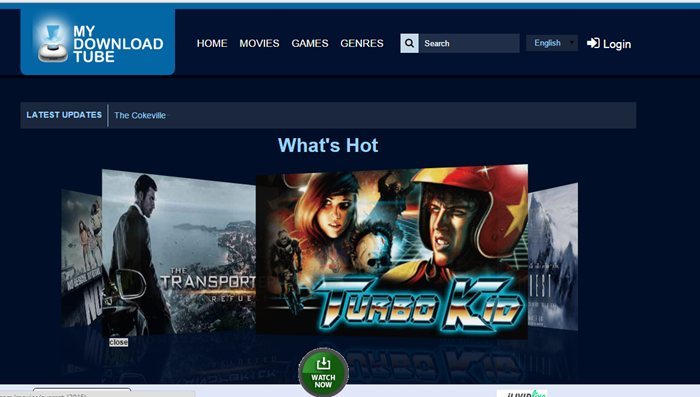Click the magnifying glass search icon

coord(409,43)
